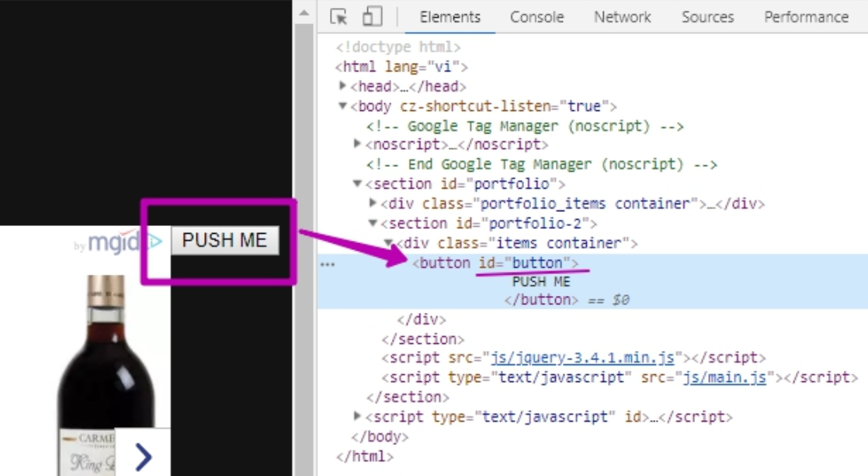Select the closing </html> tag line

(365, 457)
